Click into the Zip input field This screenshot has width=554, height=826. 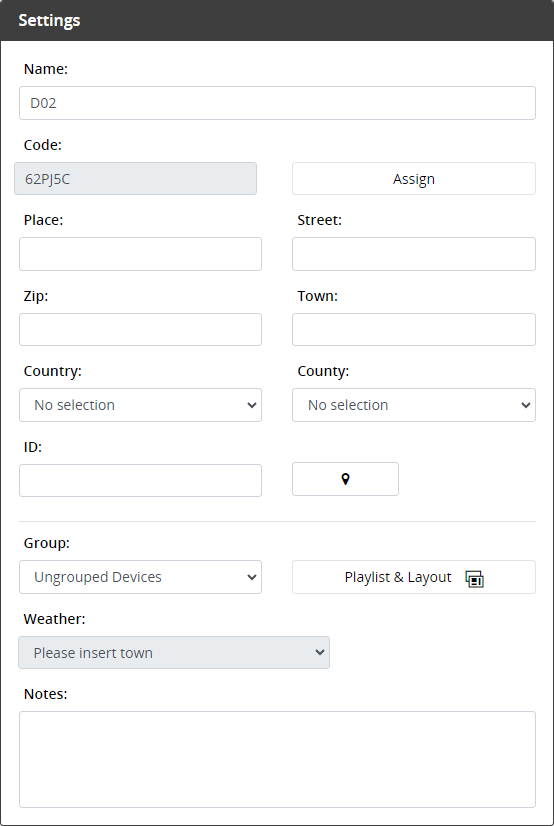[141, 330]
